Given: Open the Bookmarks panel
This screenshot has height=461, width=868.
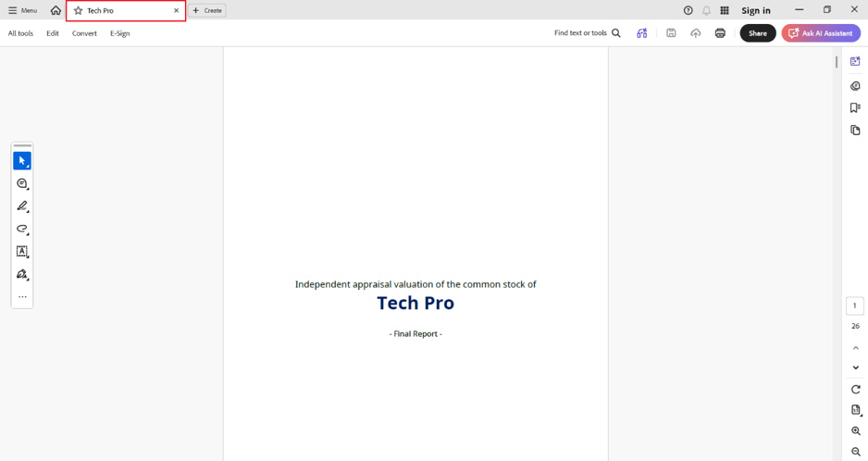Looking at the screenshot, I should point(855,107).
